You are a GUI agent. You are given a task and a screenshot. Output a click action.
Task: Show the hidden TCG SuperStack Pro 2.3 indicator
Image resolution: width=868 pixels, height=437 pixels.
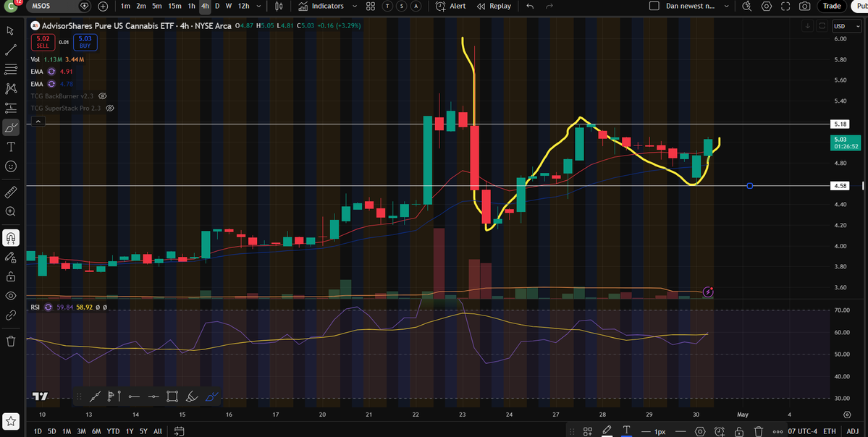[109, 108]
